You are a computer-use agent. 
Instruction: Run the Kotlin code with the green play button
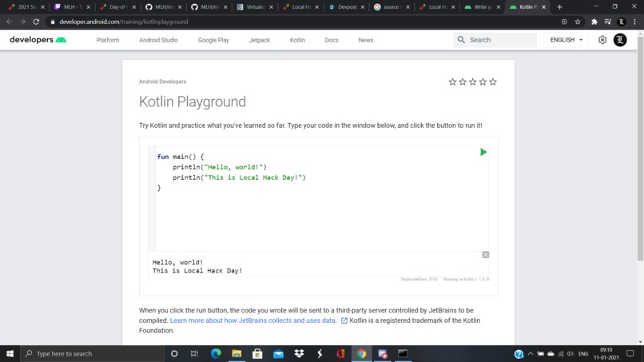pyautogui.click(x=483, y=153)
